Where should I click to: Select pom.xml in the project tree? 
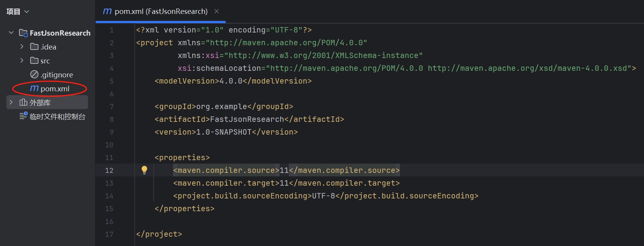pos(55,89)
